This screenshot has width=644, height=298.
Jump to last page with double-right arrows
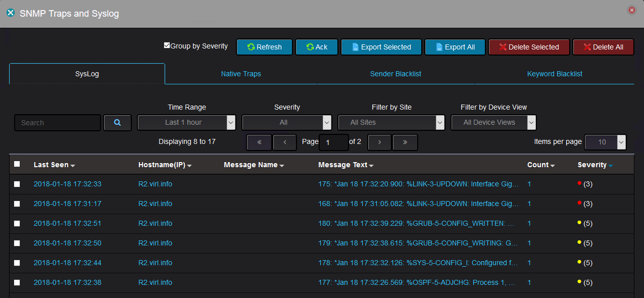point(405,142)
